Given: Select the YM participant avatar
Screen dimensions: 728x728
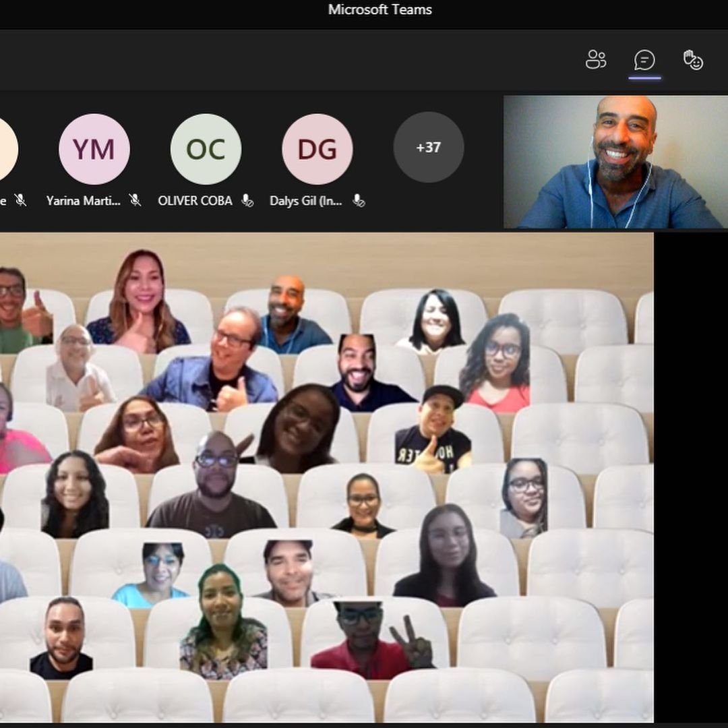Looking at the screenshot, I should pyautogui.click(x=94, y=149).
